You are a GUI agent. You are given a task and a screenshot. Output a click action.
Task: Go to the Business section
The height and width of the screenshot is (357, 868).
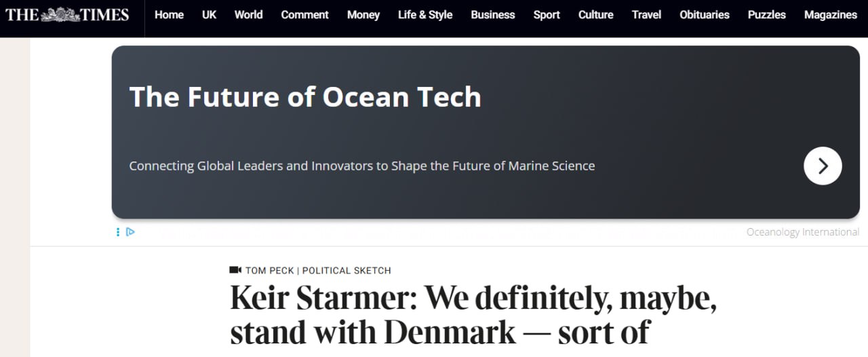click(492, 15)
